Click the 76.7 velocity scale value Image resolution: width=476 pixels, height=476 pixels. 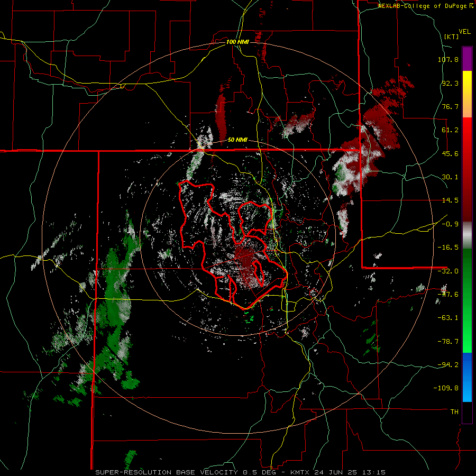click(450, 106)
